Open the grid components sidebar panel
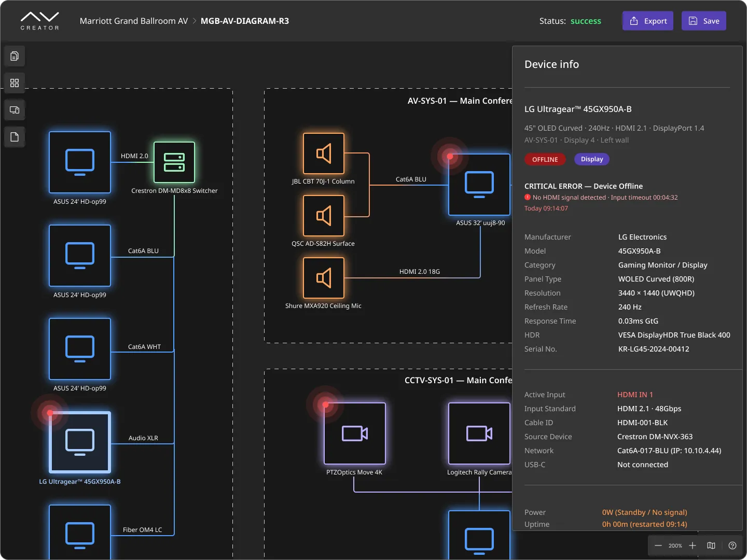747x560 pixels. click(x=15, y=83)
